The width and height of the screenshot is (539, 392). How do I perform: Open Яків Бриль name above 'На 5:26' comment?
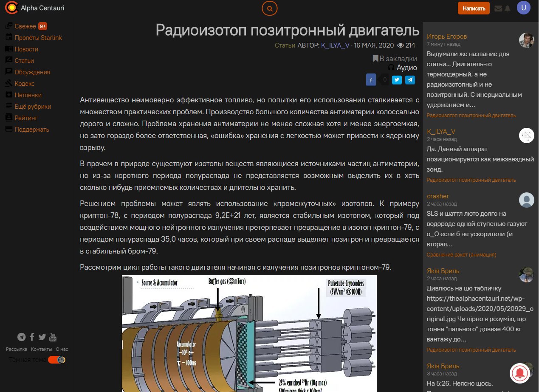tap(443, 366)
